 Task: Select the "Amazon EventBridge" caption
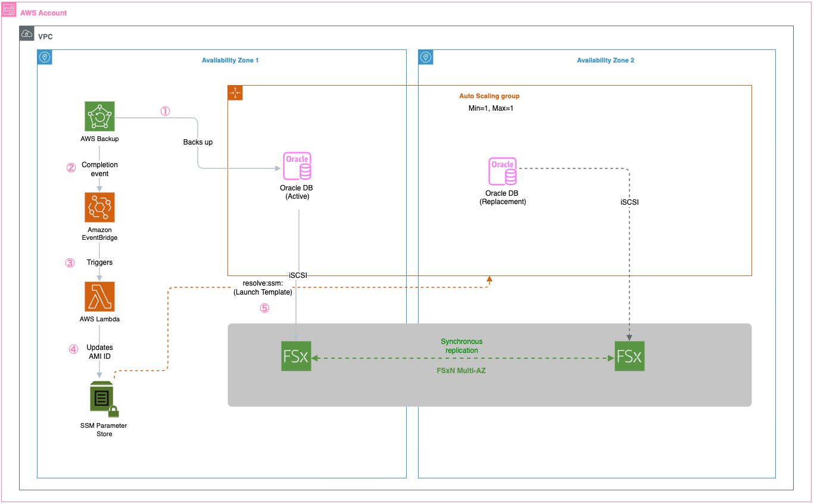coord(99,234)
